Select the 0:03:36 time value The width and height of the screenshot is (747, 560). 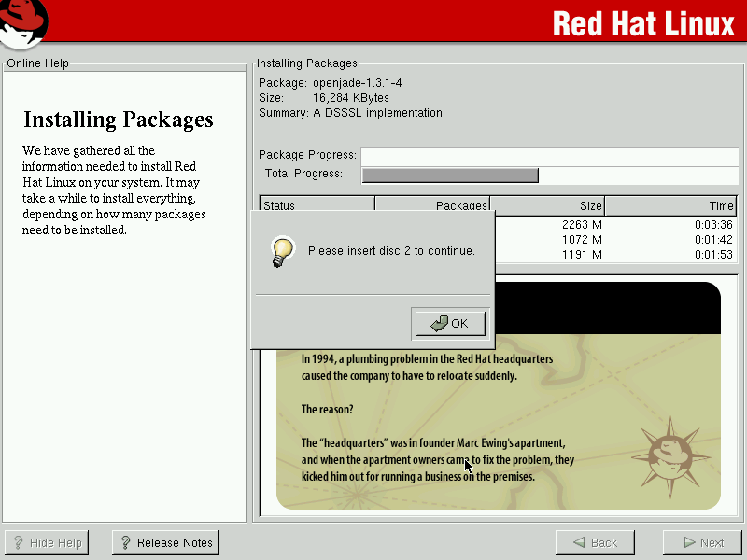[713, 224]
